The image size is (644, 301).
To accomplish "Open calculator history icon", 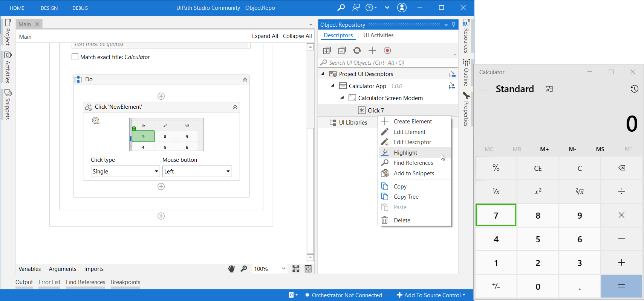I will click(x=634, y=89).
